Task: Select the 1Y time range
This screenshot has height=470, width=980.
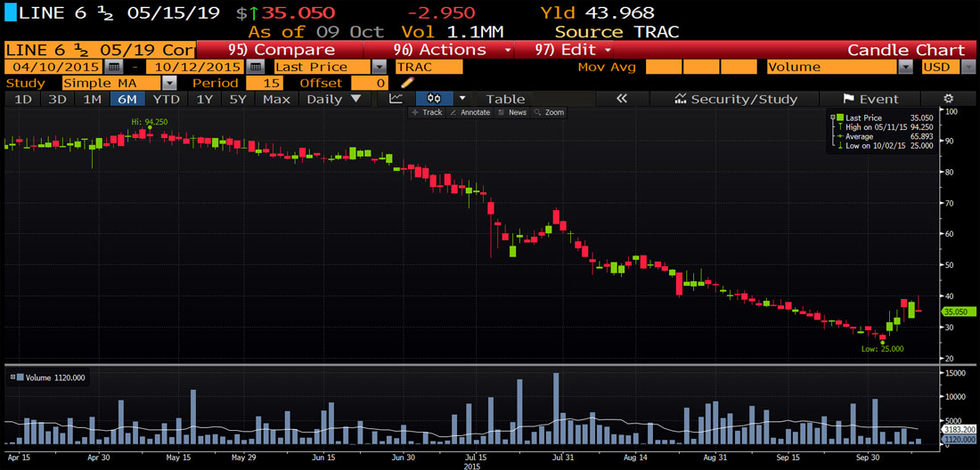Action: pyautogui.click(x=205, y=99)
